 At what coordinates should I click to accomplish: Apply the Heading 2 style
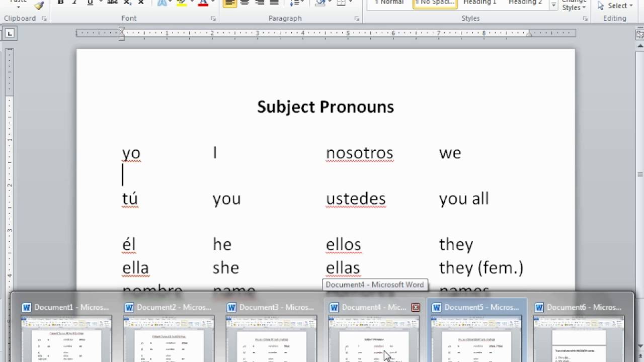[525, 4]
